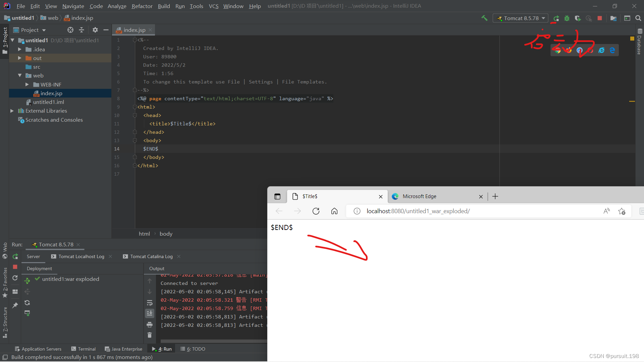Expand External Libraries node
The height and width of the screenshot is (362, 644).
12,111
